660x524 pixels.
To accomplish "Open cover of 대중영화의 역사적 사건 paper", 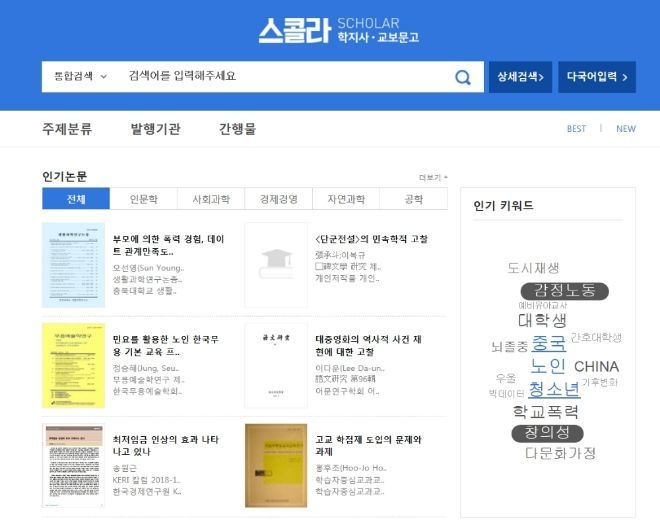I will click(276, 365).
